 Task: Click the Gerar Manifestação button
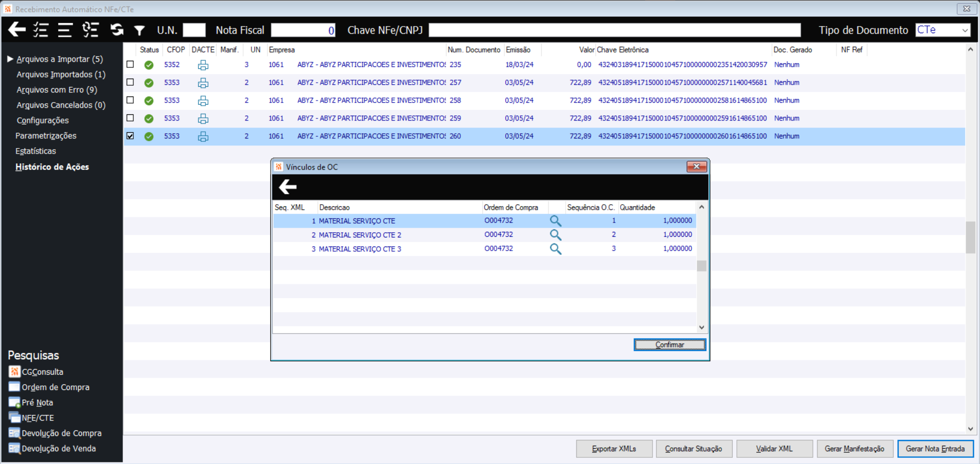[855, 449]
